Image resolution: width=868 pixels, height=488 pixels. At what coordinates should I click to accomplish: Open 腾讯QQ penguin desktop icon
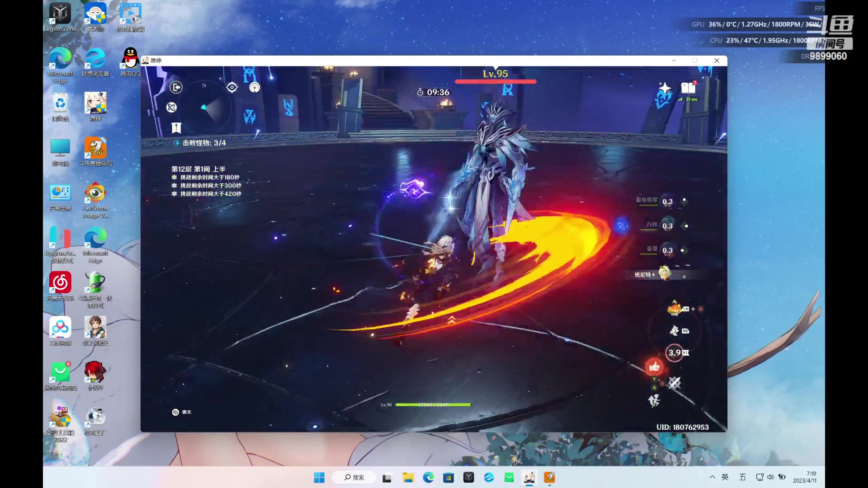coord(131,62)
